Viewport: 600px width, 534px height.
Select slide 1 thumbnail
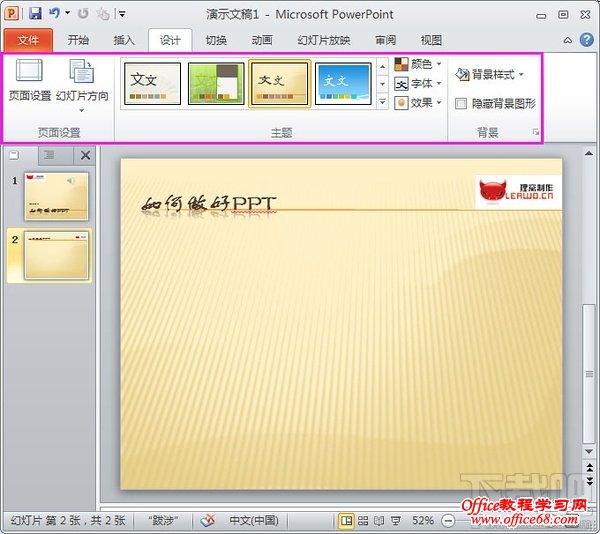56,197
